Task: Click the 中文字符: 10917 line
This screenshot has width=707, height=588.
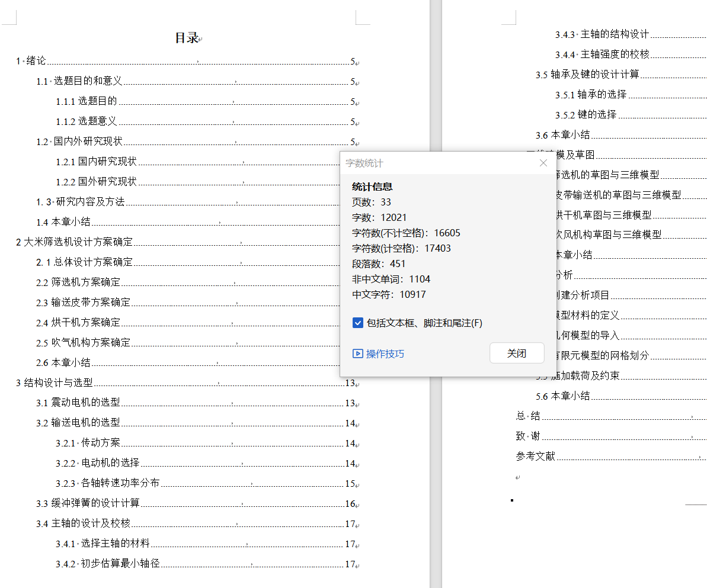Action: (389, 295)
